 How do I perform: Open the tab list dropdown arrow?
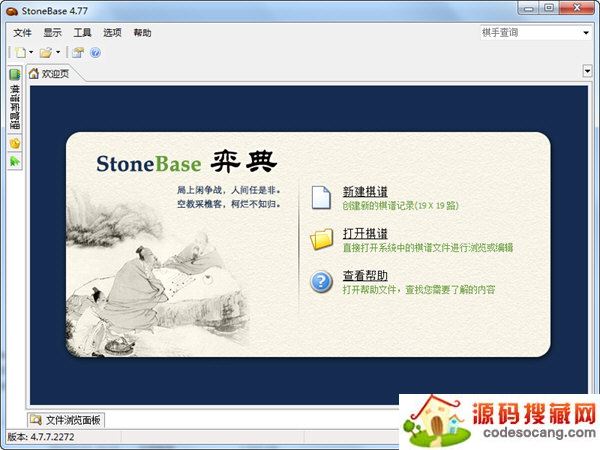[587, 71]
